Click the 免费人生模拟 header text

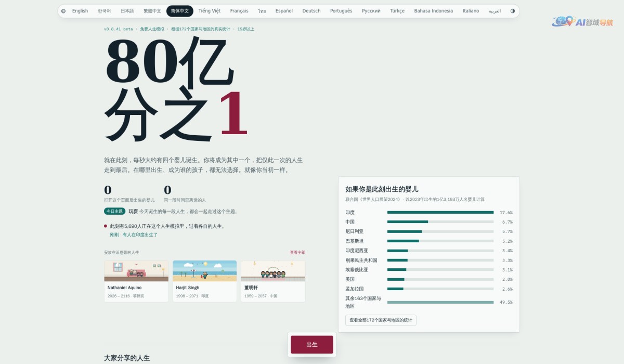[x=152, y=29]
